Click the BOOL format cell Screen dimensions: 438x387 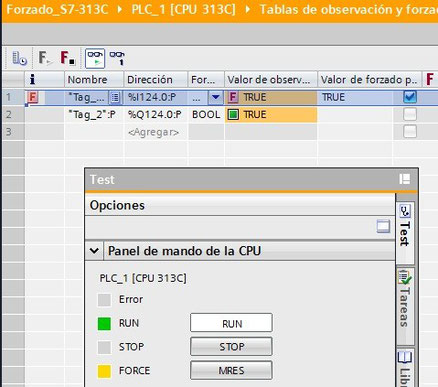click(206, 115)
